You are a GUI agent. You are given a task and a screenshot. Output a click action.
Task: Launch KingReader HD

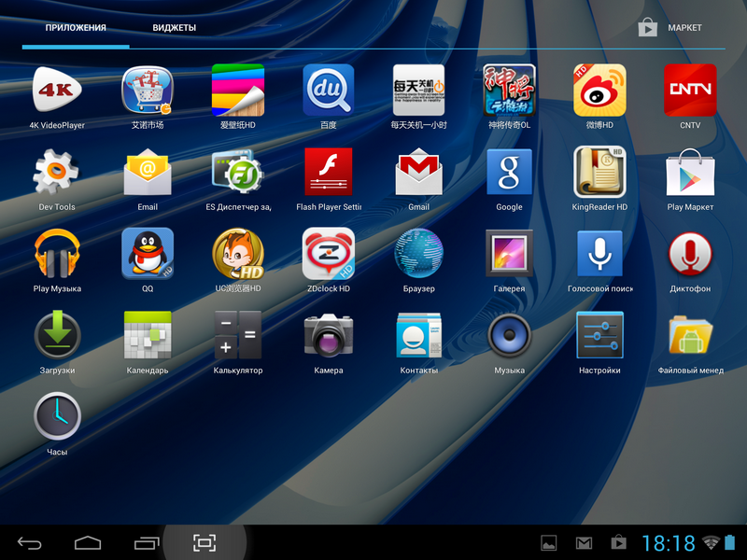point(599,172)
